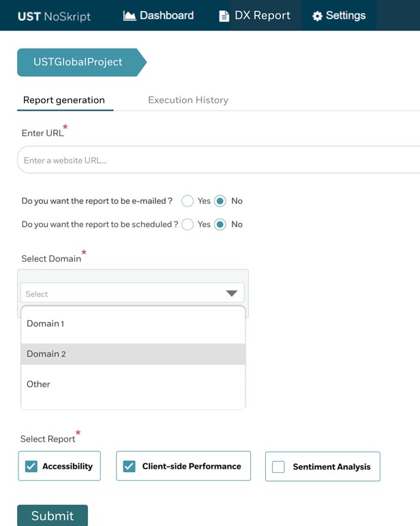This screenshot has height=526, width=420.
Task: Pick Other from the domain list
Action: point(133,384)
